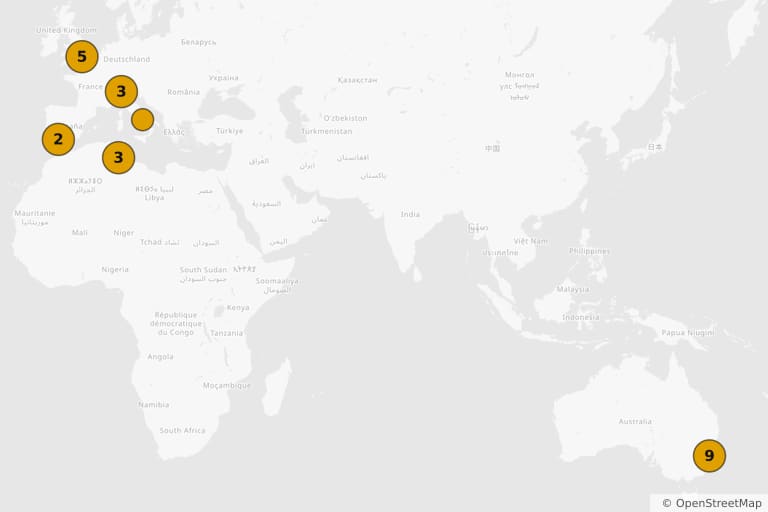Click the India country label
768x512 pixels.
coord(410,214)
